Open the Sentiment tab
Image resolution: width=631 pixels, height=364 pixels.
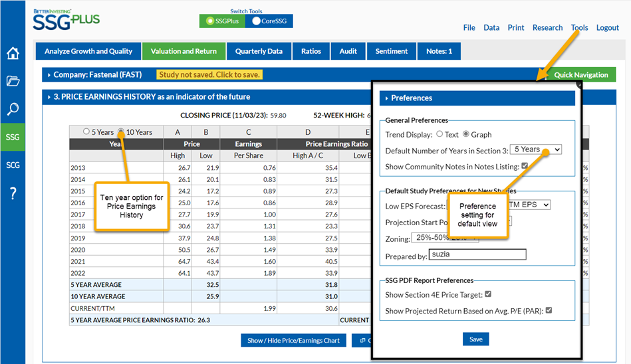[392, 51]
